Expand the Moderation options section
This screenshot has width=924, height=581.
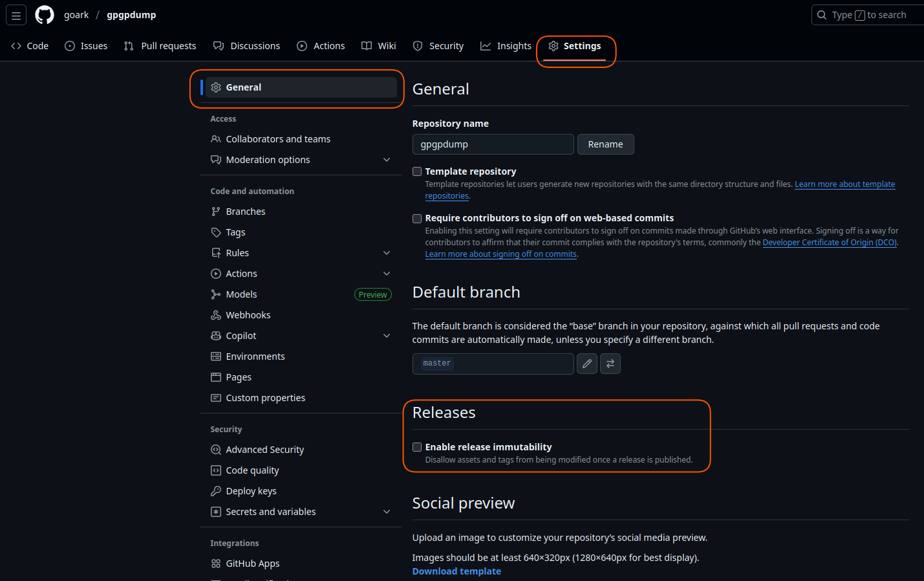(387, 160)
